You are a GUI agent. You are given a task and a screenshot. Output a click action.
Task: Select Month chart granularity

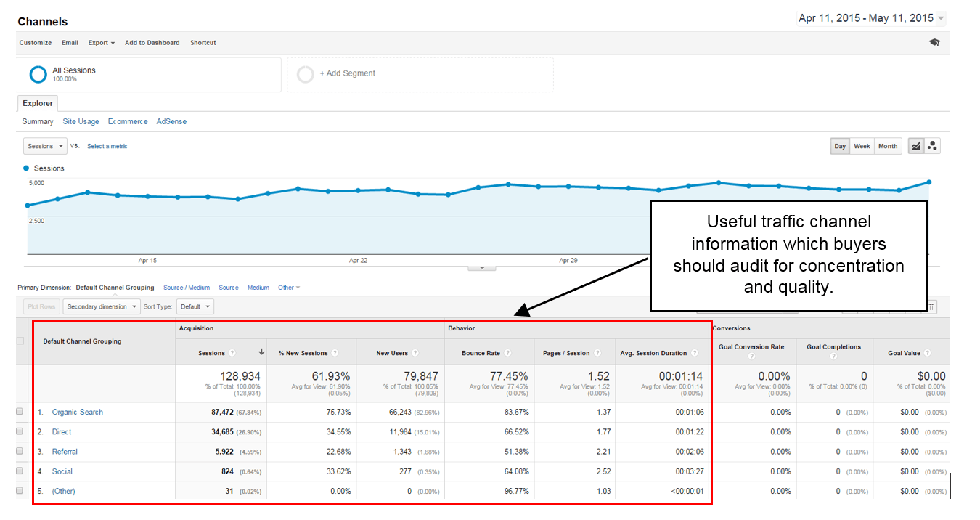(888, 146)
